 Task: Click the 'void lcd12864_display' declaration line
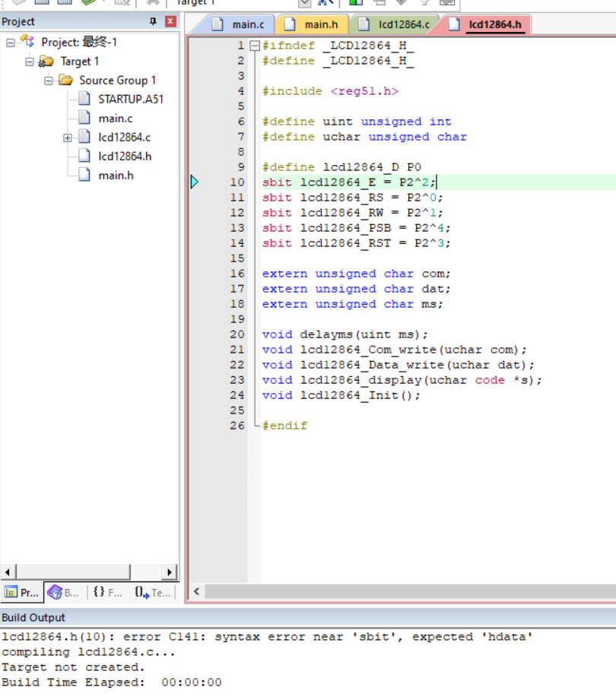coord(402,380)
